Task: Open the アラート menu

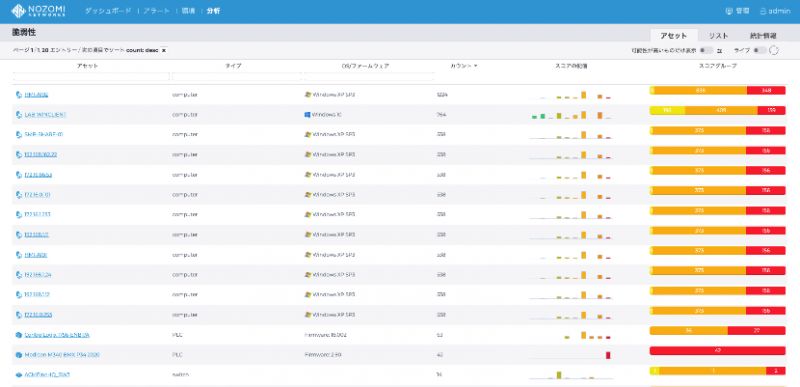Action: click(157, 11)
